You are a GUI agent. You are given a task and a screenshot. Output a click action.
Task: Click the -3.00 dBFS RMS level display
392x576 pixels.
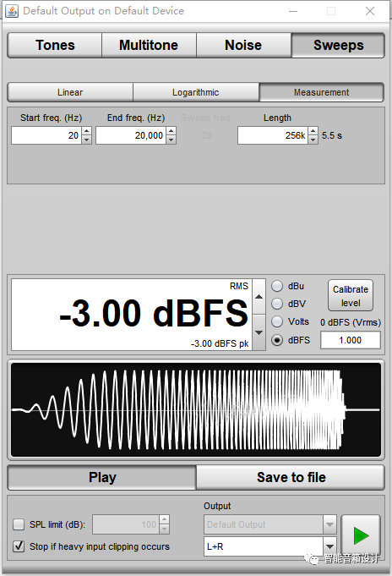tap(132, 315)
